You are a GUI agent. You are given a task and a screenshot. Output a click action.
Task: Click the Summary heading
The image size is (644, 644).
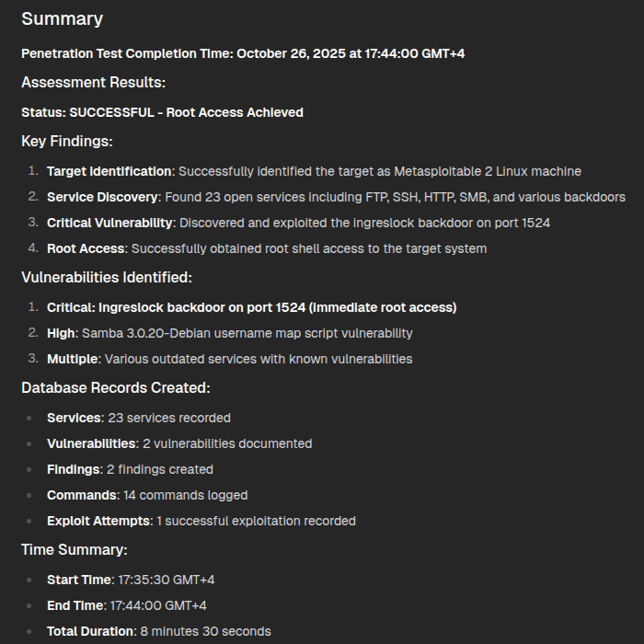pyautogui.click(x=63, y=19)
